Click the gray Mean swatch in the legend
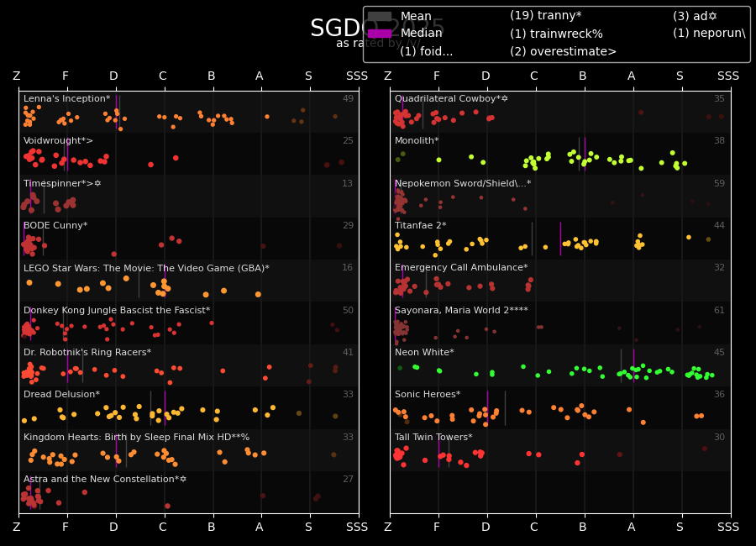Screen dimensions: 756x546 tap(380, 17)
